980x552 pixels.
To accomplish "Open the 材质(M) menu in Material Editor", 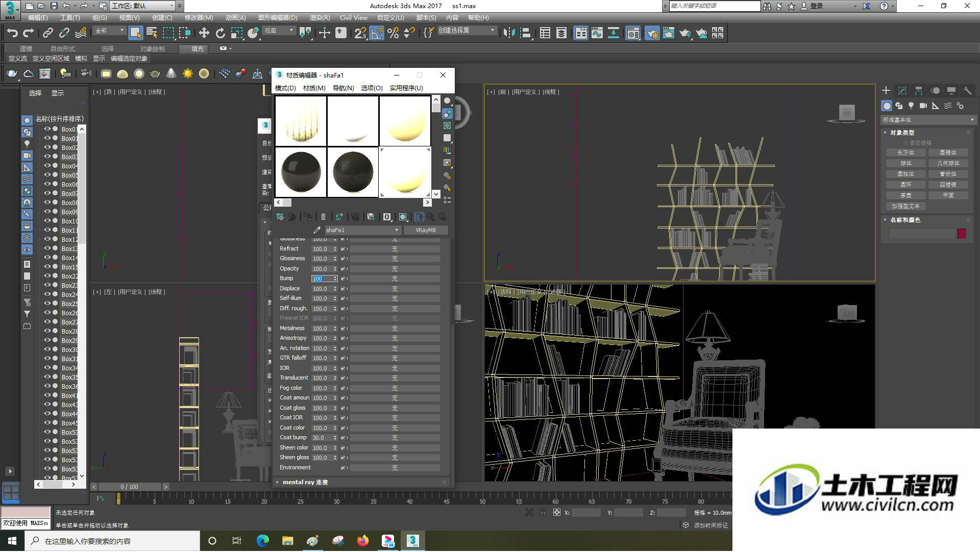I will pos(314,88).
